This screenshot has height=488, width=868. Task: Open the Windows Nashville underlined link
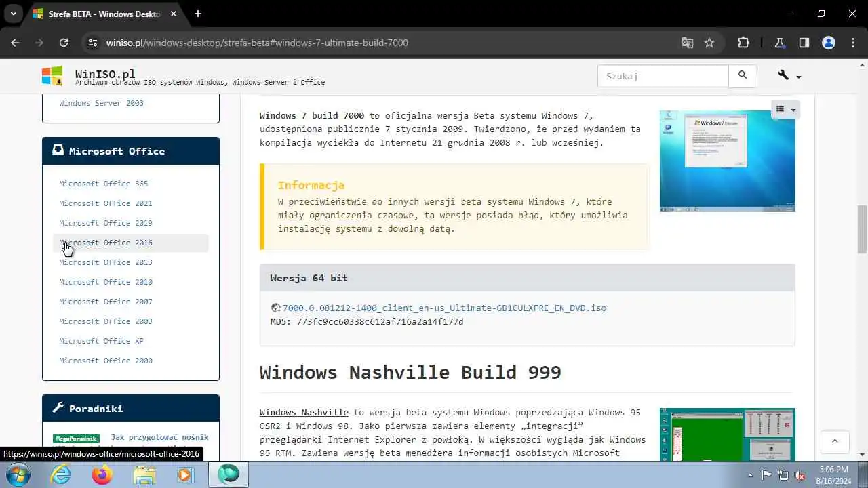[x=304, y=412]
